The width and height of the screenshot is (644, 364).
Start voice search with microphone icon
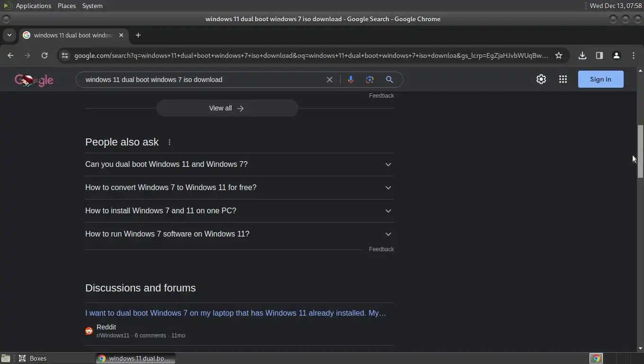351,80
